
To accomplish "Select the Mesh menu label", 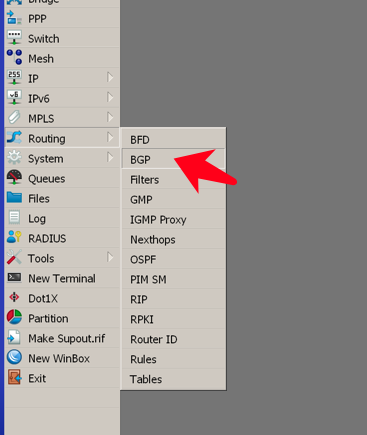I will pyautogui.click(x=41, y=59).
